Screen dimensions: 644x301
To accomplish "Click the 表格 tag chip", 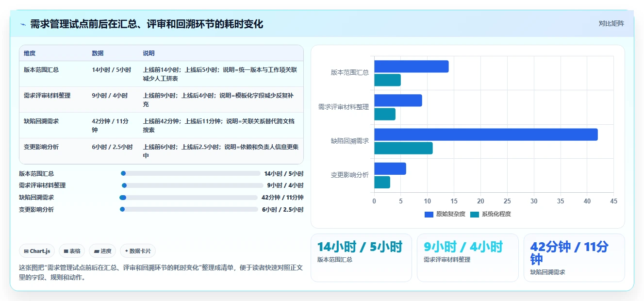I will tap(72, 251).
